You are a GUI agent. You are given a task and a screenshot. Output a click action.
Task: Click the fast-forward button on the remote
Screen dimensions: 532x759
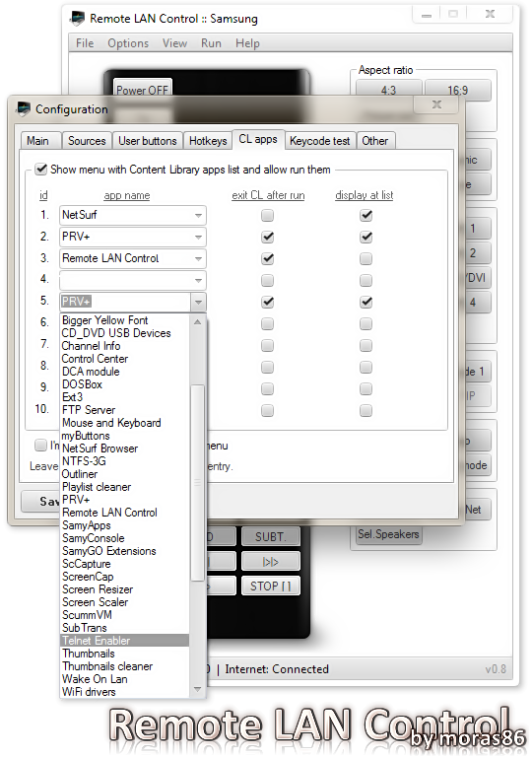pos(271,562)
